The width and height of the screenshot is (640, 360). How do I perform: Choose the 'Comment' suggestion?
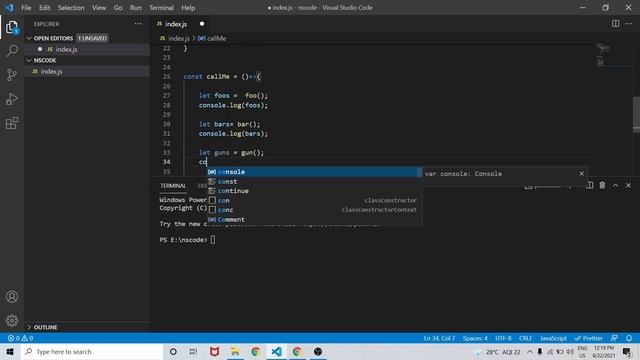click(314, 219)
